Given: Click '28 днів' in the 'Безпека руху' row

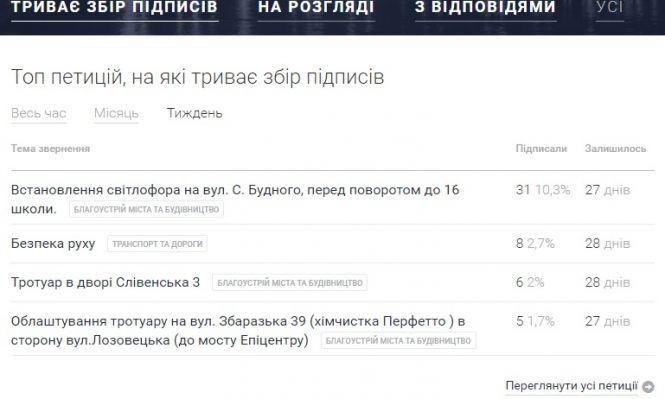Looking at the screenshot, I should point(607,243).
